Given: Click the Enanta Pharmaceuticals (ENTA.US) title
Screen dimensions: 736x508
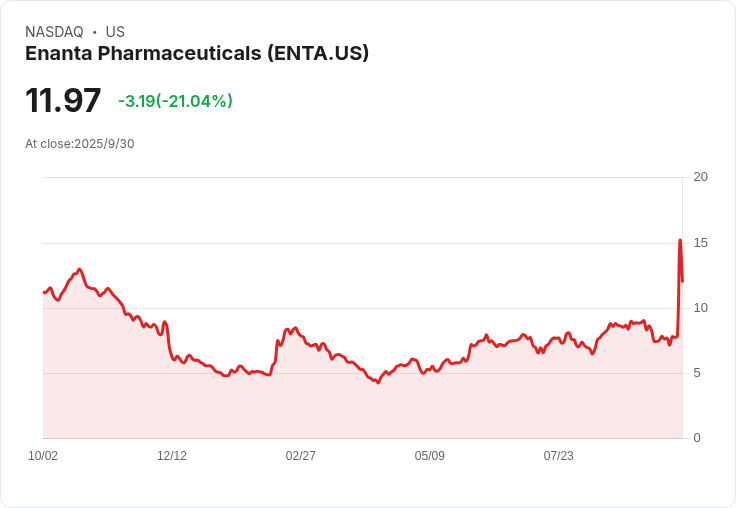Looking at the screenshot, I should 197,54.
